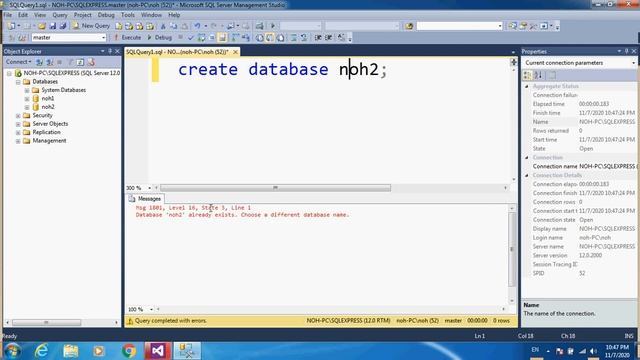The height and width of the screenshot is (360, 640).
Task: Click Execute in the SQL toolbar
Action: point(127,38)
